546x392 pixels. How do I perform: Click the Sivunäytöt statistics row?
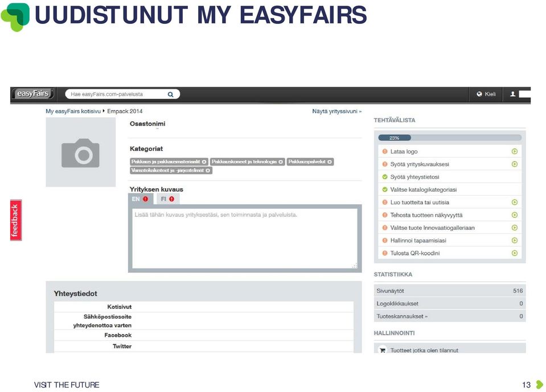(450, 291)
